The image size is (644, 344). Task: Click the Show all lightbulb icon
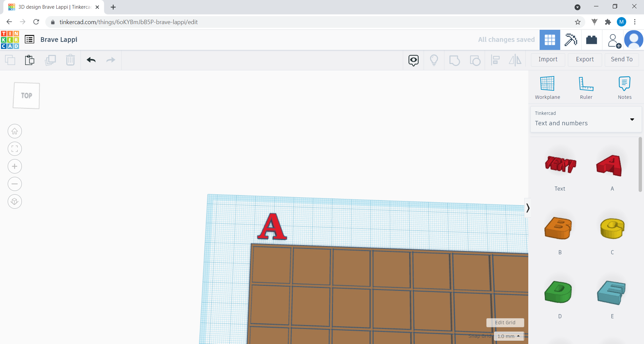434,60
